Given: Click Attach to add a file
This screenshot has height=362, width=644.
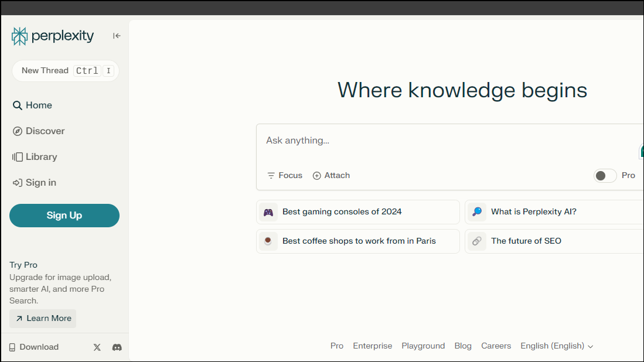Looking at the screenshot, I should coord(331,176).
